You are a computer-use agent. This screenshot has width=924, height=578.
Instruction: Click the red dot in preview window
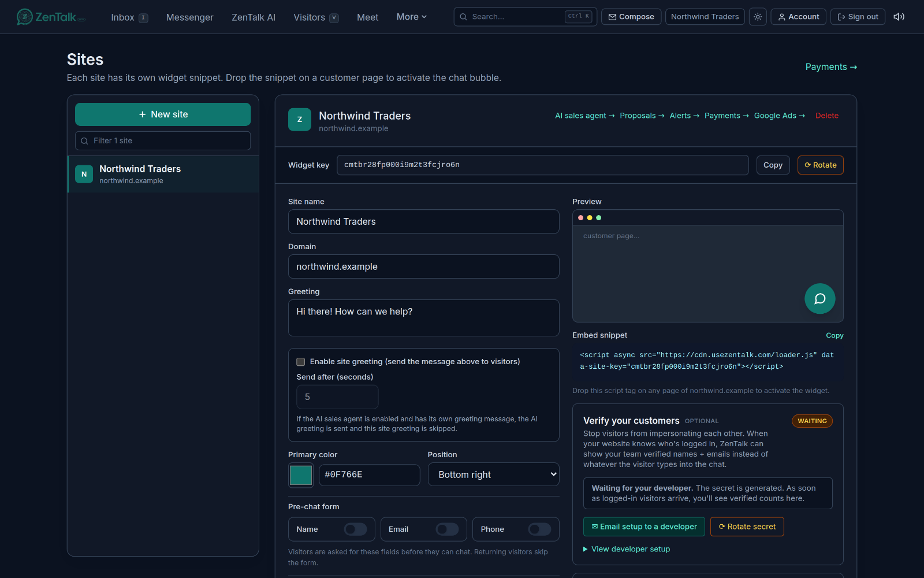(580, 218)
